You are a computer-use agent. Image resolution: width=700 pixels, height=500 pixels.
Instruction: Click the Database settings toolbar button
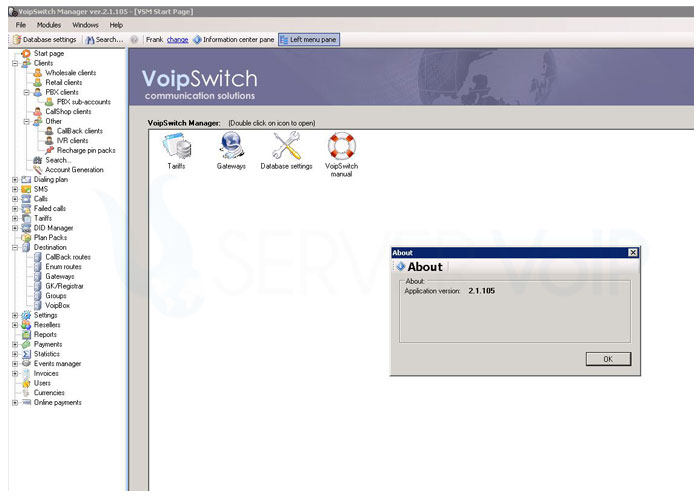tap(45, 40)
